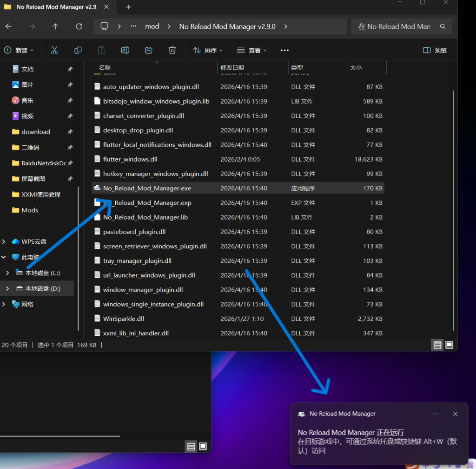Refresh the current folder view

tap(79, 26)
